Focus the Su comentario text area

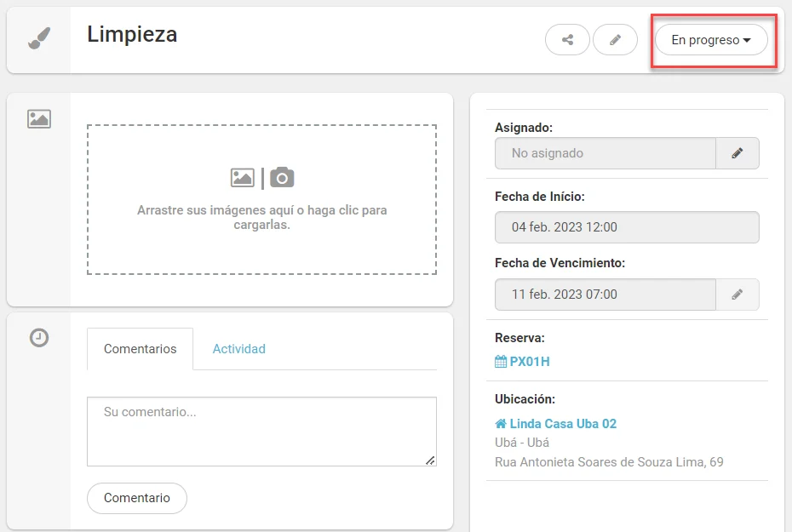tap(261, 432)
